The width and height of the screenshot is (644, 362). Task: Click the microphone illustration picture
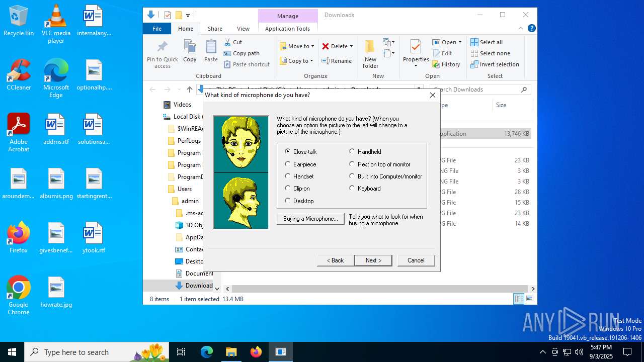[x=241, y=172]
